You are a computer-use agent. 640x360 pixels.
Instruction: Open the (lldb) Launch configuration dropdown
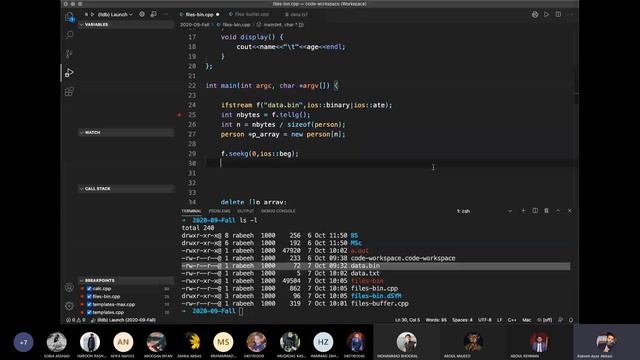pyautogui.click(x=115, y=14)
